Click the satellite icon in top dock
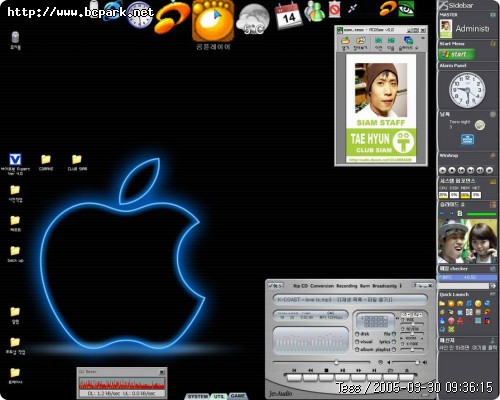500x400 pixels. (352, 9)
